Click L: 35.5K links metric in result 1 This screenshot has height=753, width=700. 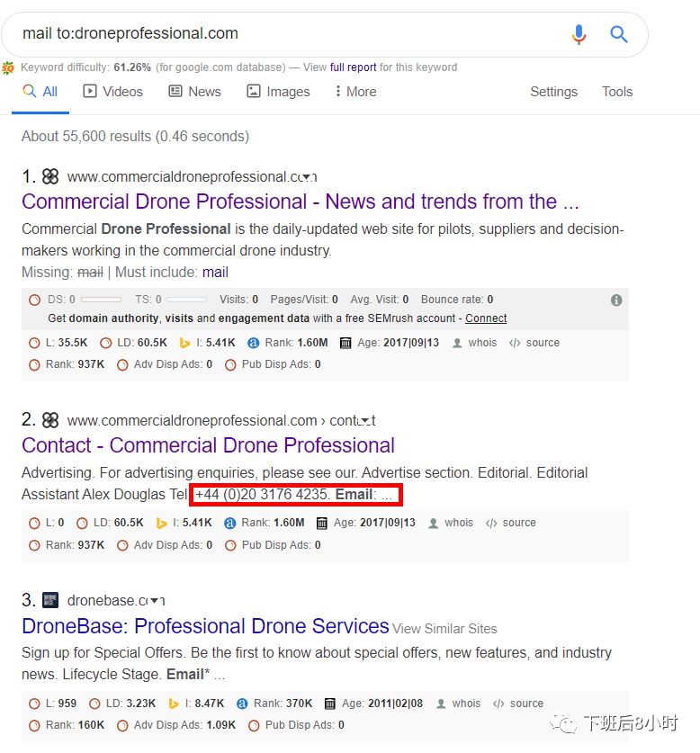click(x=58, y=343)
